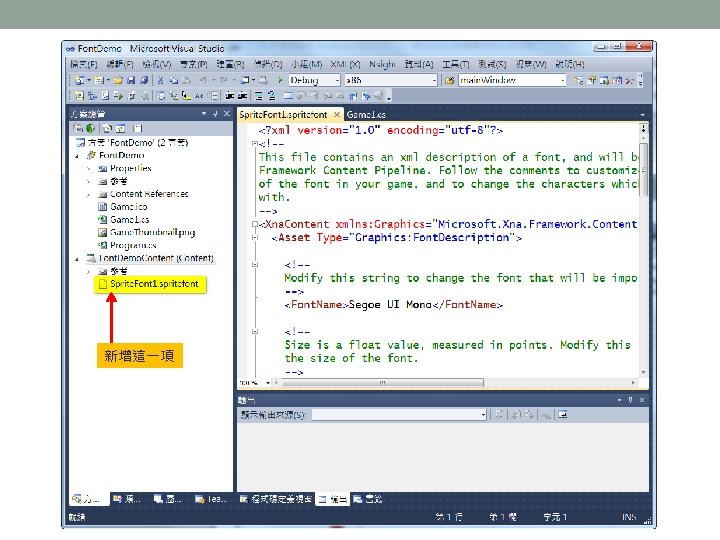
Task: Toggle bookmark icon in text editor toolbar
Action: pos(288,96)
